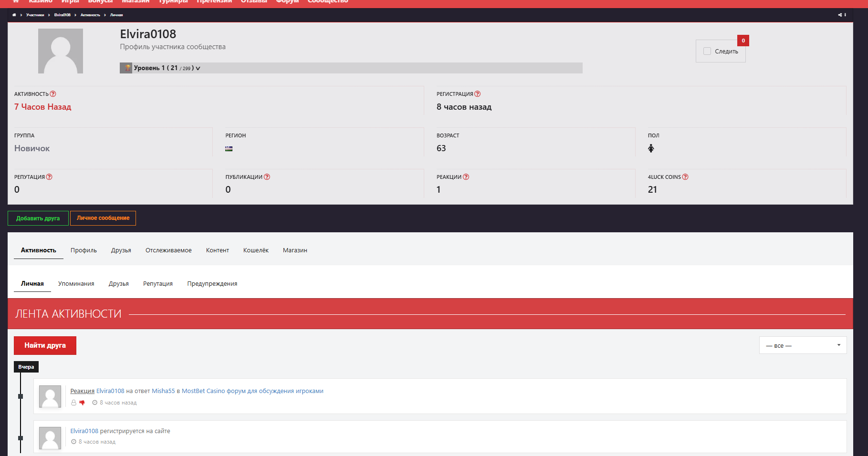This screenshot has height=456, width=868.
Task: Tick the Следить checkbox
Action: pos(707,51)
